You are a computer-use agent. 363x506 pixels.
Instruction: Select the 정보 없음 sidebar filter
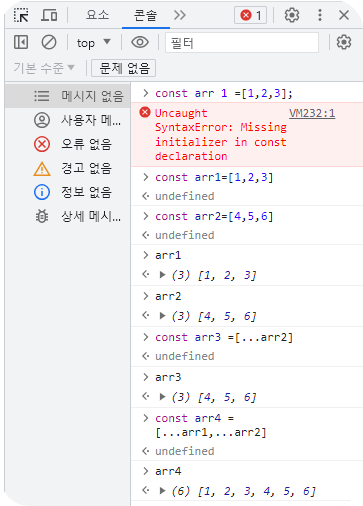pos(68,192)
